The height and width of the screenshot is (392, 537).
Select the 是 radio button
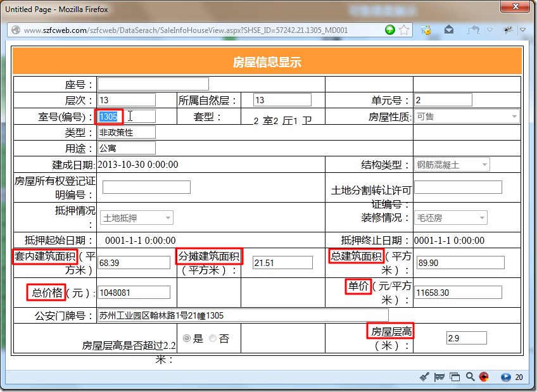[x=187, y=338]
